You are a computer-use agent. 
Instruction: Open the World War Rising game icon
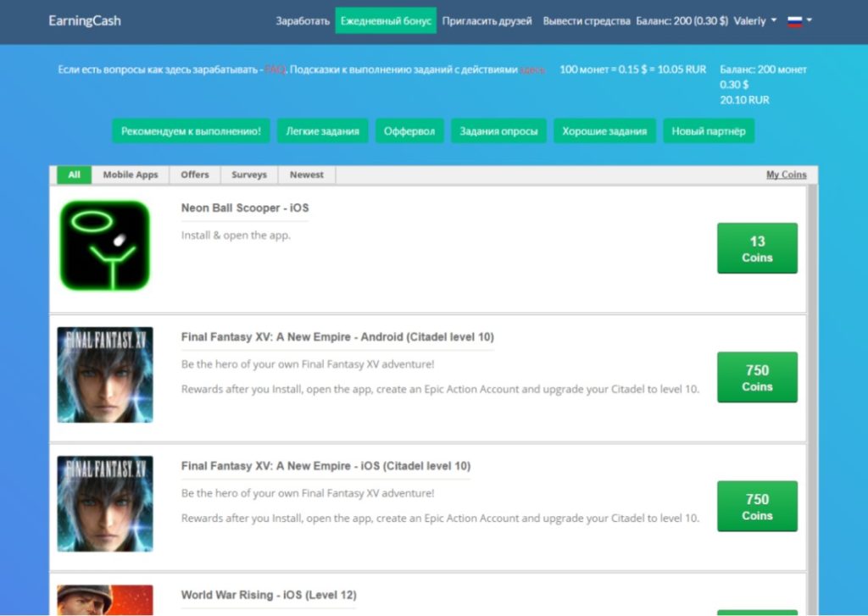pyautogui.click(x=105, y=600)
